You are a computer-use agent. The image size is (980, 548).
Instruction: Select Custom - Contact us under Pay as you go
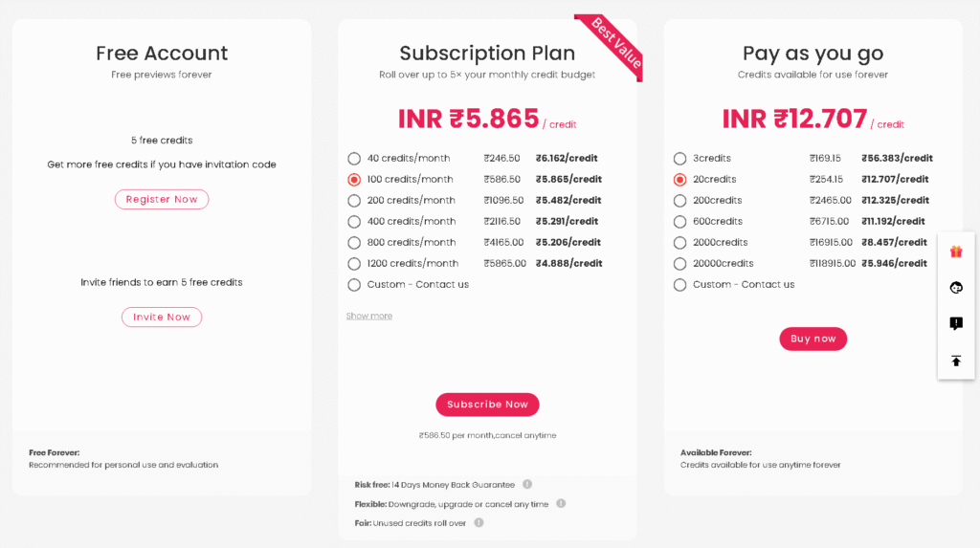(680, 285)
